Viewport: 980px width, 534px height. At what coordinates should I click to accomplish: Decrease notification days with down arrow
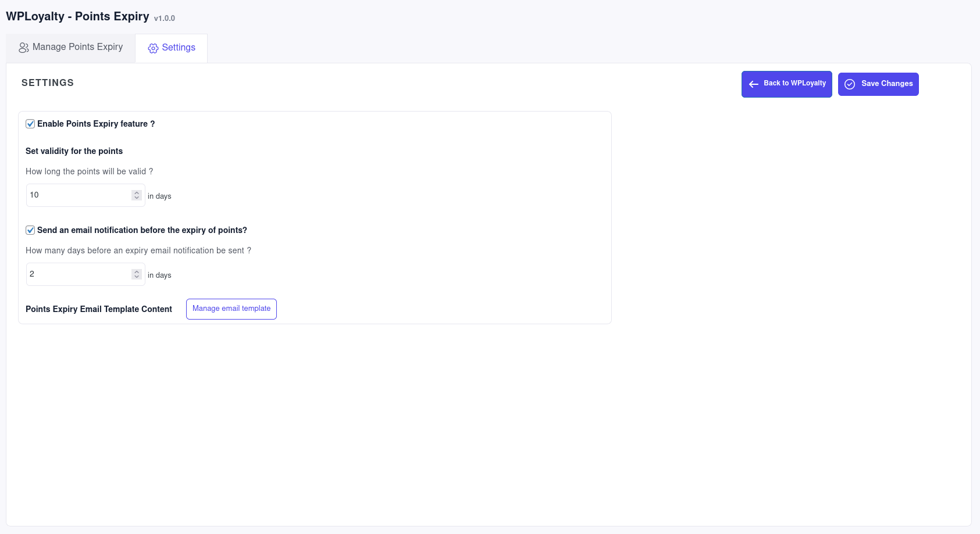click(x=137, y=277)
